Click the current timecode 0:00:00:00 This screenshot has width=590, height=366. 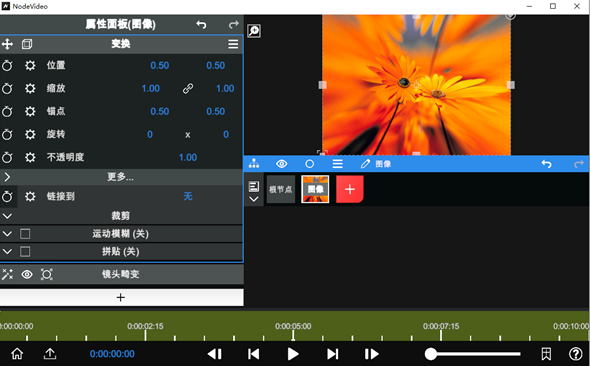coord(112,354)
